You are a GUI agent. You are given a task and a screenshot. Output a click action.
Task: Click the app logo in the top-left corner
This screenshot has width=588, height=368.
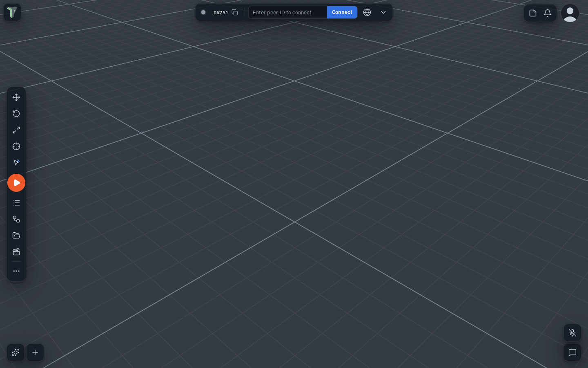[x=12, y=12]
